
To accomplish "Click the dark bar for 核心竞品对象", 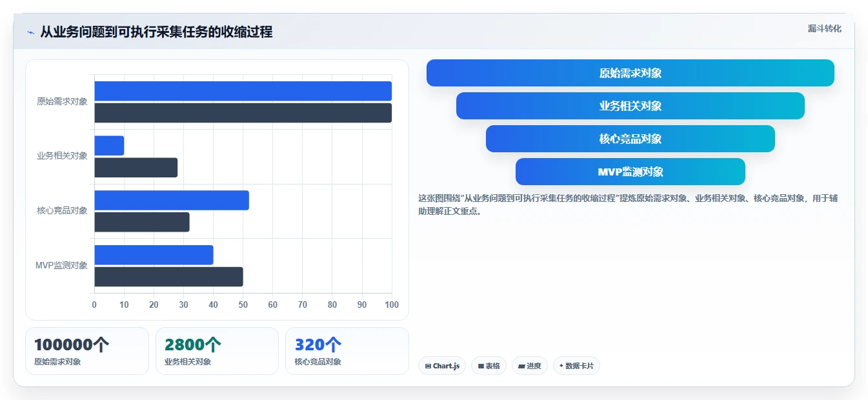I will (x=142, y=222).
